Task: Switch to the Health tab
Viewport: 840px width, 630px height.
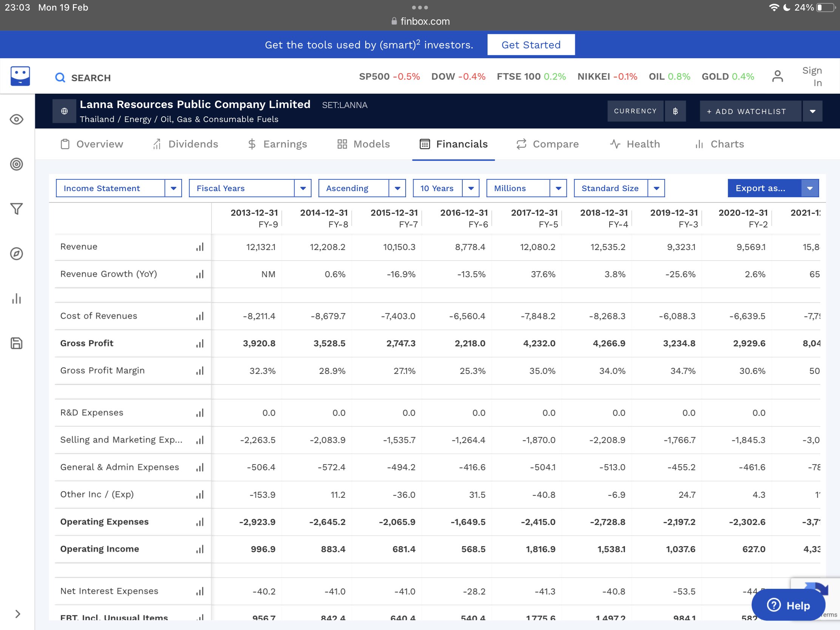Action: (x=635, y=144)
